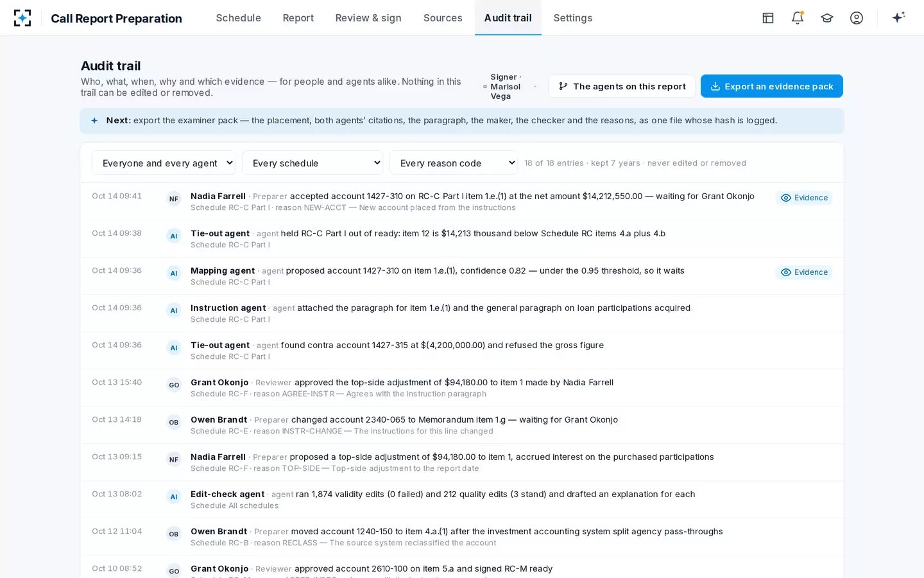Click The agents on this report button
This screenshot has height=578, width=924.
click(622, 86)
